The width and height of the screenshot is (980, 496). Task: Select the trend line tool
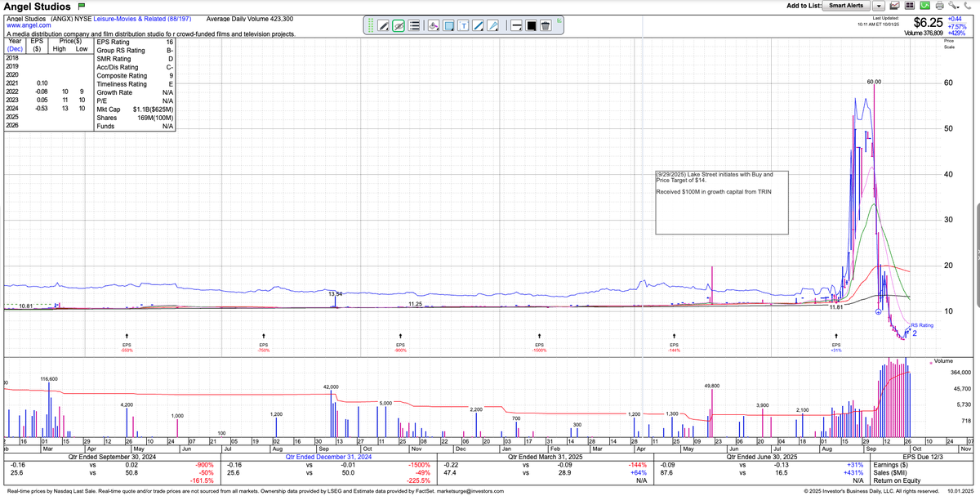(478, 25)
